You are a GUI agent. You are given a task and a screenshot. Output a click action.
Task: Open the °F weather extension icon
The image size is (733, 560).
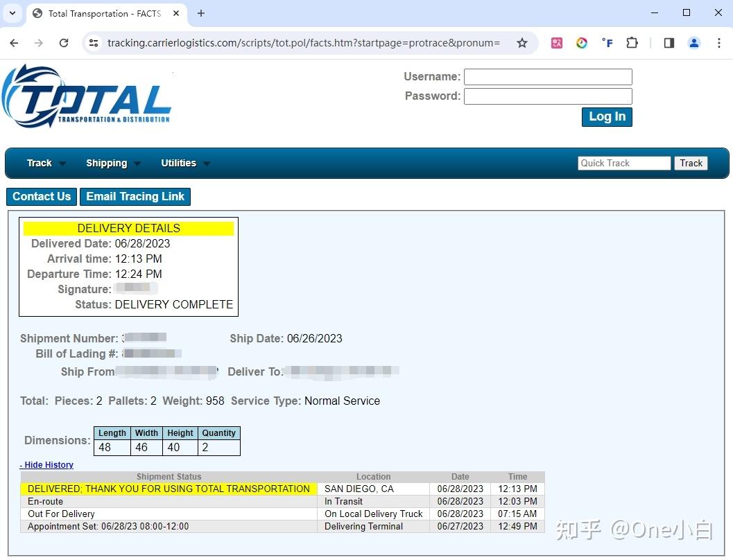[x=607, y=42]
